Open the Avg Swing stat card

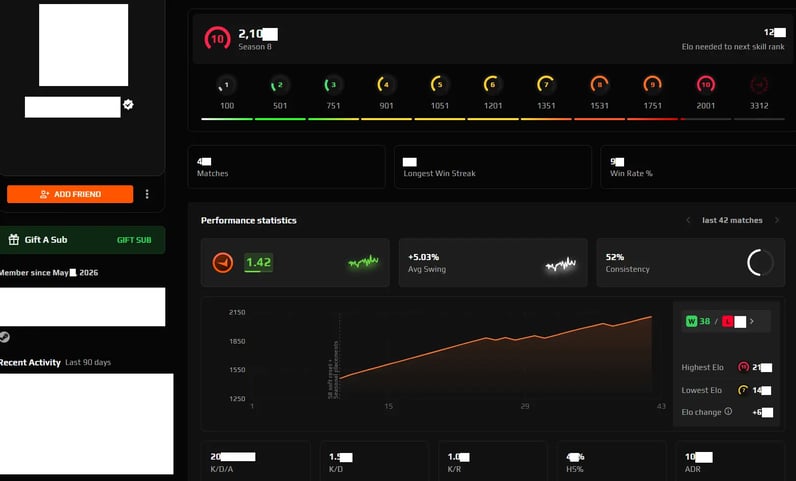(492, 263)
